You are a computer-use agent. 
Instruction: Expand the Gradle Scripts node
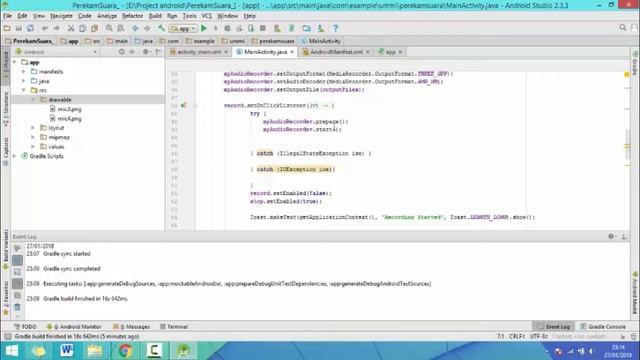tap(15, 156)
